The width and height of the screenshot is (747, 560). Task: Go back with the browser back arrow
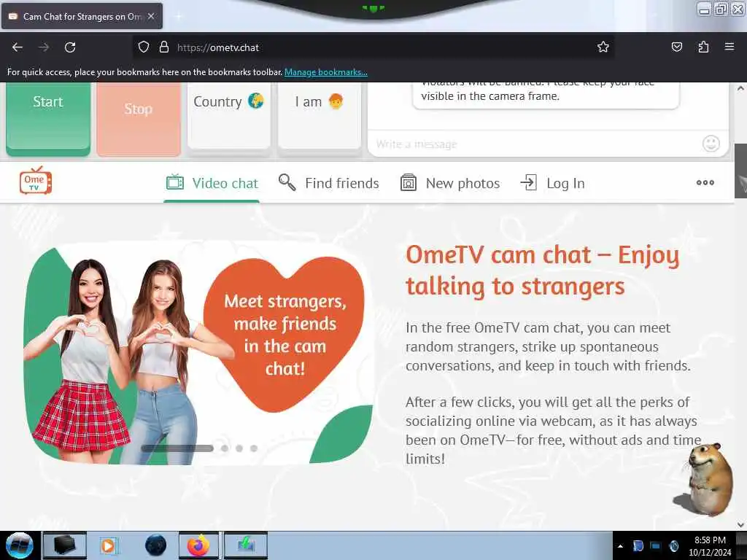[x=18, y=47]
